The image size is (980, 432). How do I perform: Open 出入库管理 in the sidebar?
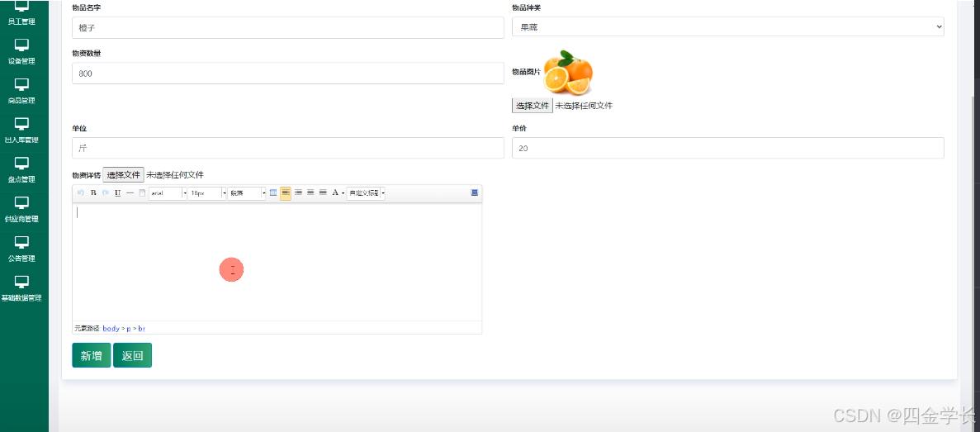click(x=21, y=131)
